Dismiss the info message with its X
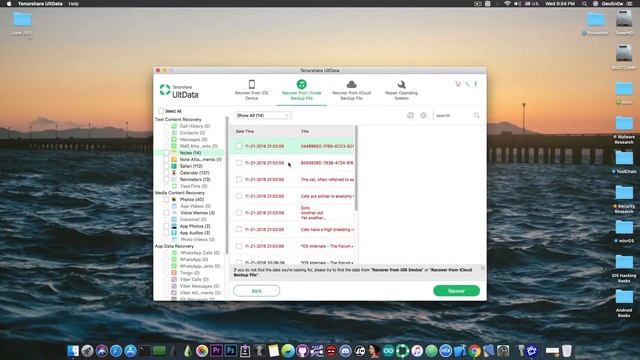 click(482, 268)
